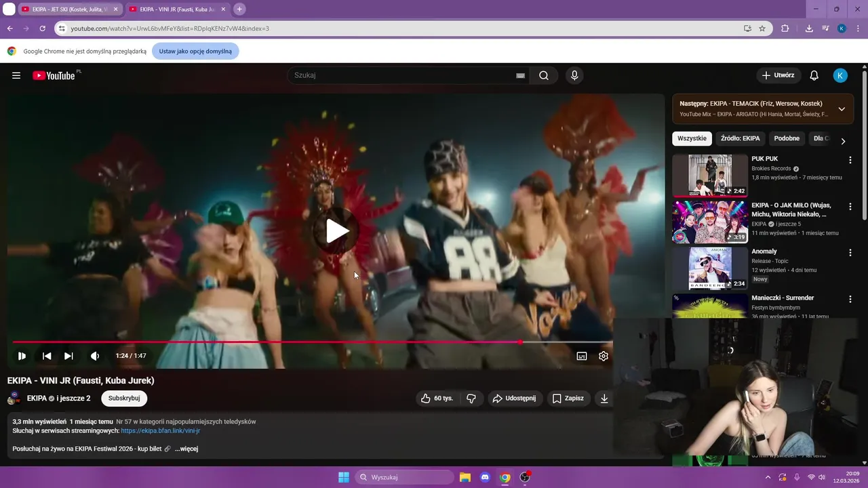Go back in browser history
The image size is (868, 488).
click(x=9, y=28)
